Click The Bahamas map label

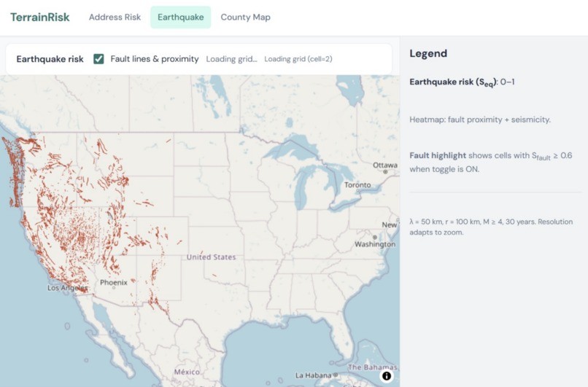pos(372,367)
